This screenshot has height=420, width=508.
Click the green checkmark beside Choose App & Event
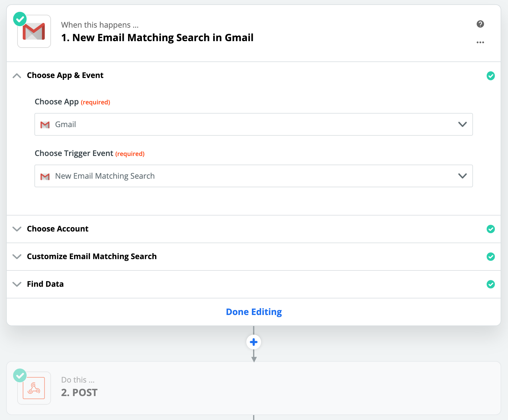tap(491, 76)
